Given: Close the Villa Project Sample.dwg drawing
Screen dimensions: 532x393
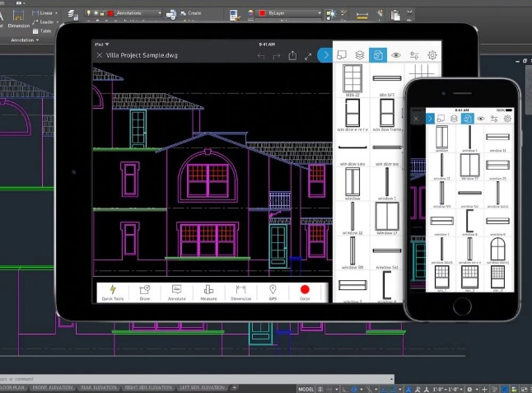Looking at the screenshot, I should (x=100, y=55).
